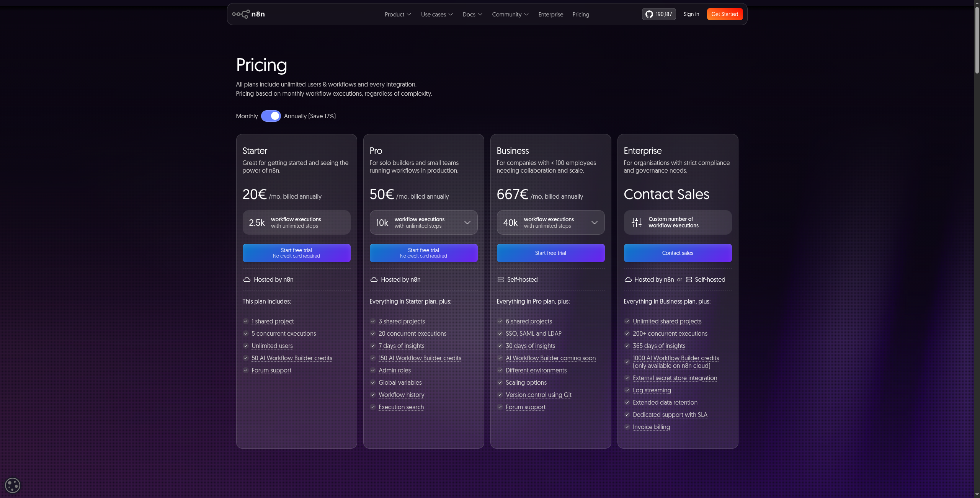
Task: Click the cloud icon beside Pro's Hosted by n8n
Action: [374, 280]
